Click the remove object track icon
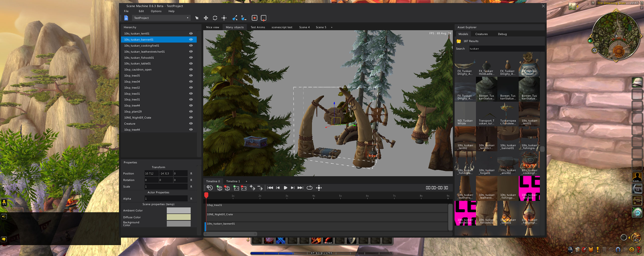 (x=227, y=188)
